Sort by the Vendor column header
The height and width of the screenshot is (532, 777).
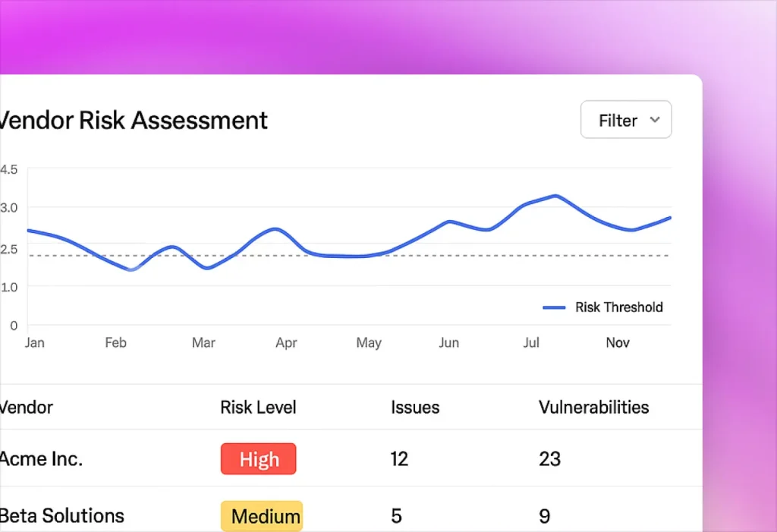click(x=27, y=407)
